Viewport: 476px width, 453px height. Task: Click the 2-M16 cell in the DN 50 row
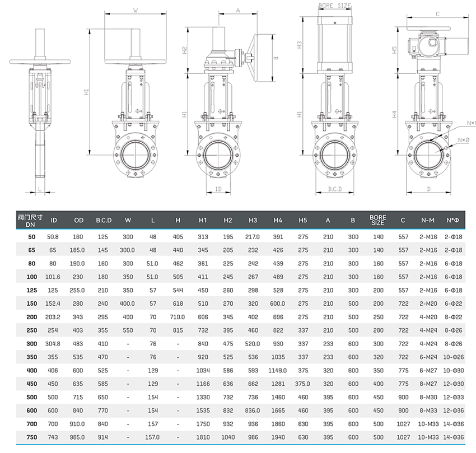[x=428, y=236]
